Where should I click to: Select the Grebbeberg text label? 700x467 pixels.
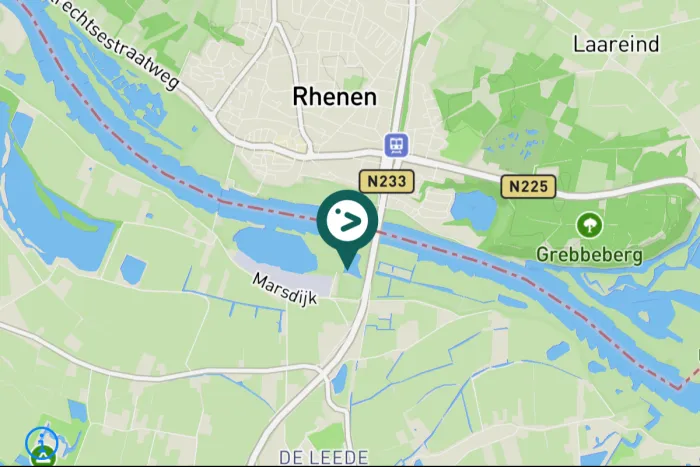coord(589,255)
